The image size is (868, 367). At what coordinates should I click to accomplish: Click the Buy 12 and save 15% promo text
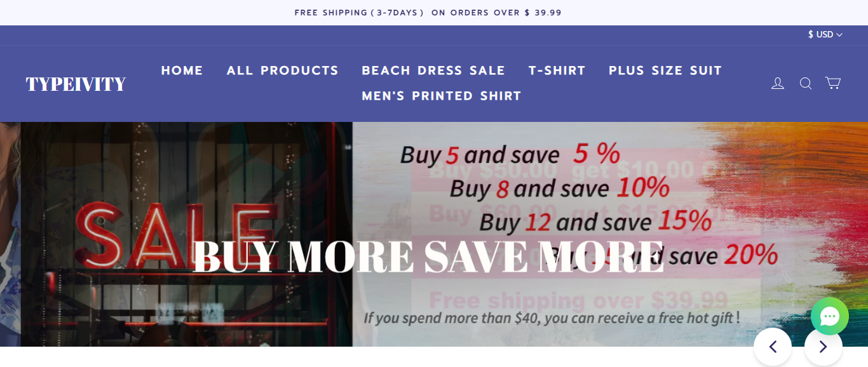[x=595, y=222]
